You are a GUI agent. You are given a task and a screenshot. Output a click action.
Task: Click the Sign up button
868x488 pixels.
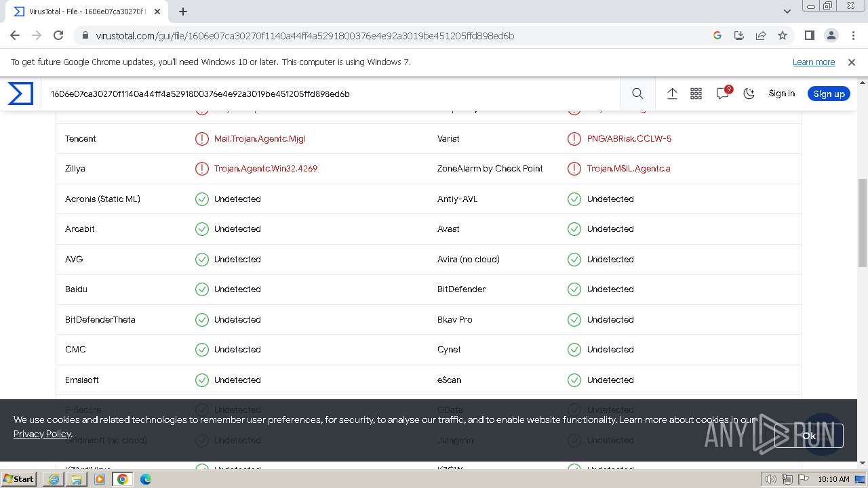click(x=829, y=94)
